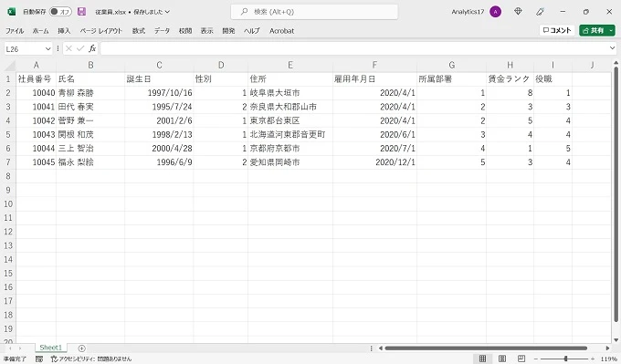Select the Sheet1 tab

[51, 348]
